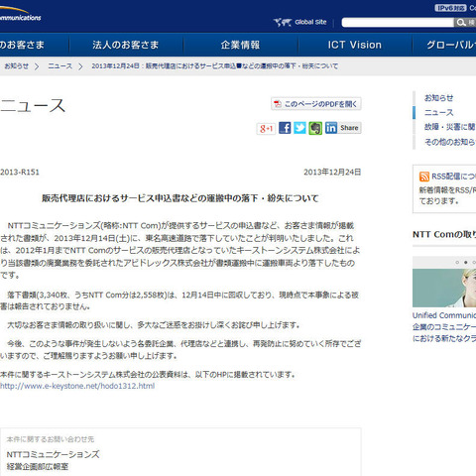The height and width of the screenshot is (476, 476).
Task: Clip the page with the Evernote icon
Action: coord(315,128)
